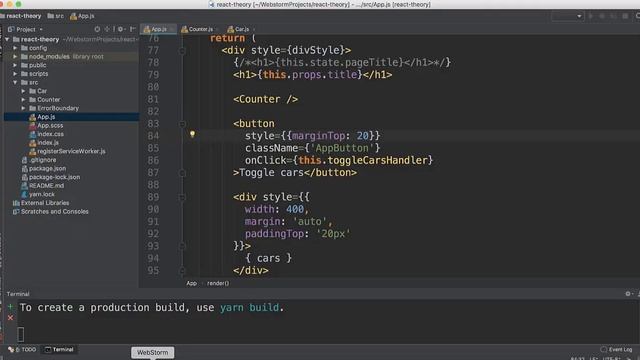
Task: Click the yellow light bulb intention icon
Action: [192, 134]
